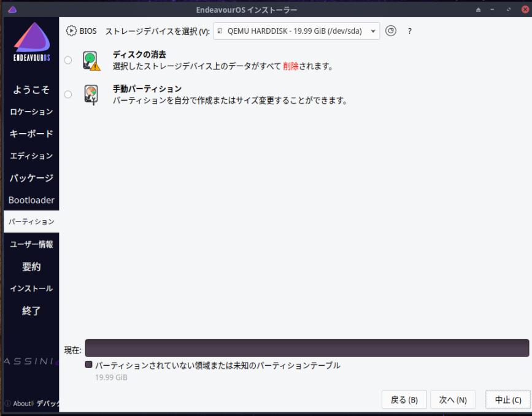
Task: Select キーボード step in sidebar
Action: [31, 134]
